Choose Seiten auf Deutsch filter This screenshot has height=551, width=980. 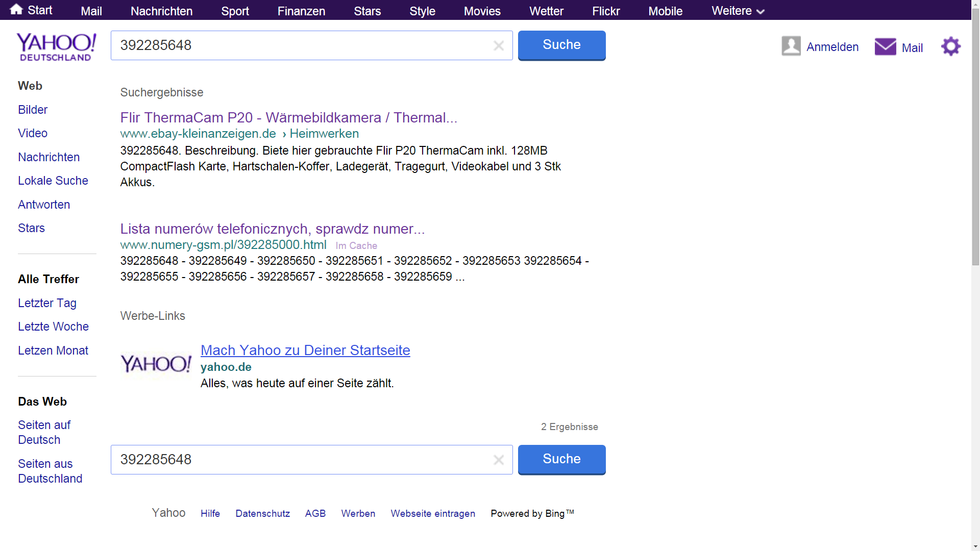point(44,432)
